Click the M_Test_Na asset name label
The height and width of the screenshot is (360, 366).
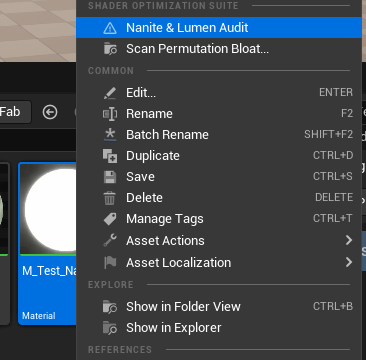pyautogui.click(x=49, y=271)
